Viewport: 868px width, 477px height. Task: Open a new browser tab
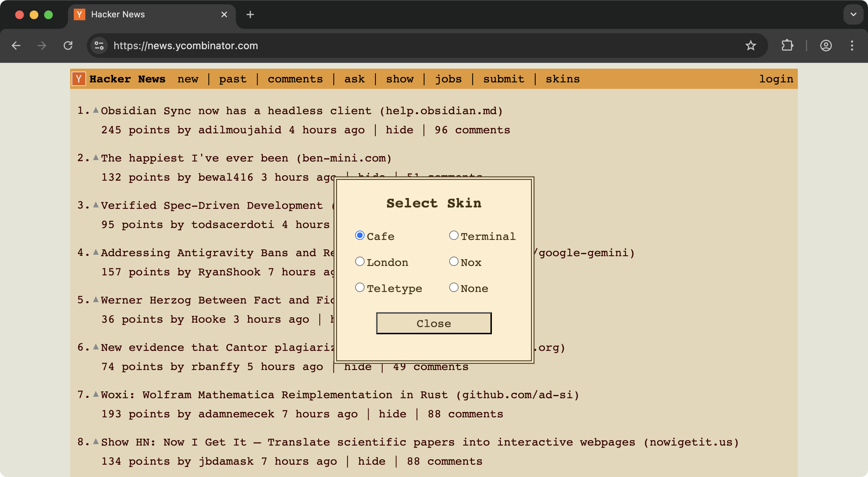[x=250, y=14]
